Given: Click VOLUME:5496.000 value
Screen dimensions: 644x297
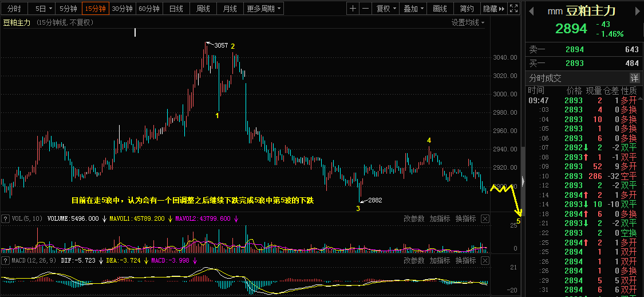Looking at the screenshot, I should coord(73,219).
